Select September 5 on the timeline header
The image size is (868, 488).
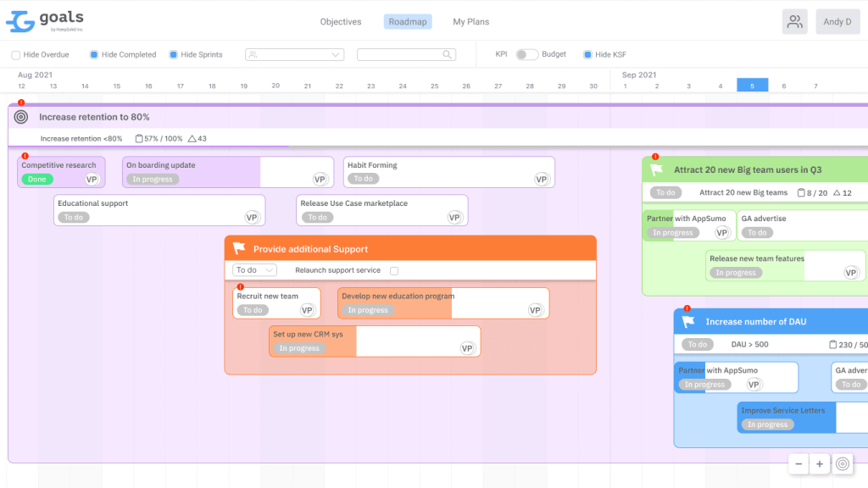pos(752,85)
